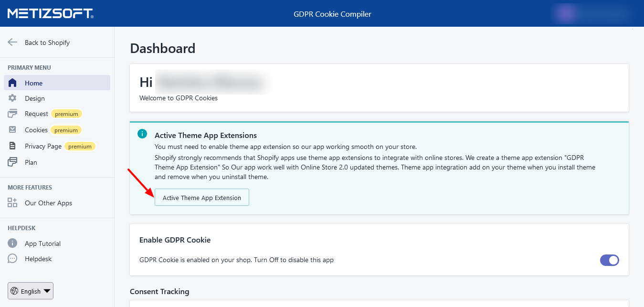644x307 pixels.
Task: Click the blurred account profile in header
Action: (x=591, y=13)
